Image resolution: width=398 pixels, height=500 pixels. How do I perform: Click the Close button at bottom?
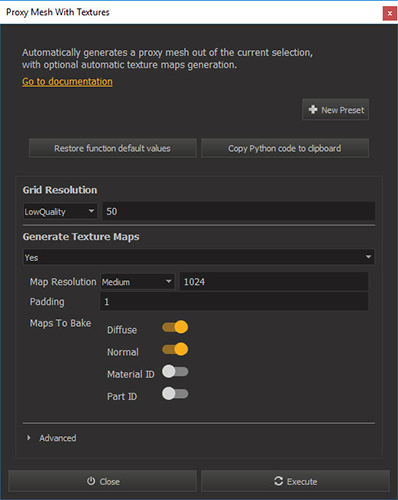(x=103, y=481)
